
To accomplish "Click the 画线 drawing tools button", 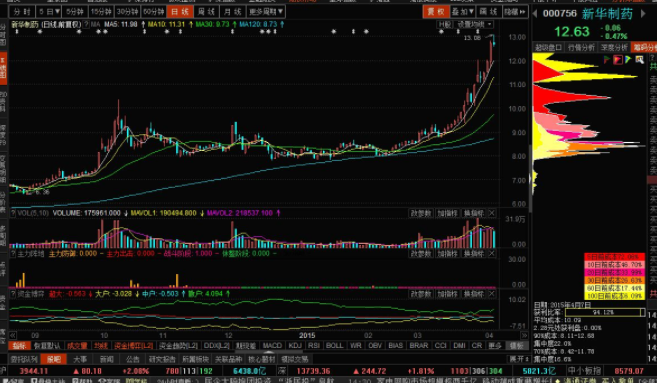I will (489, 12).
